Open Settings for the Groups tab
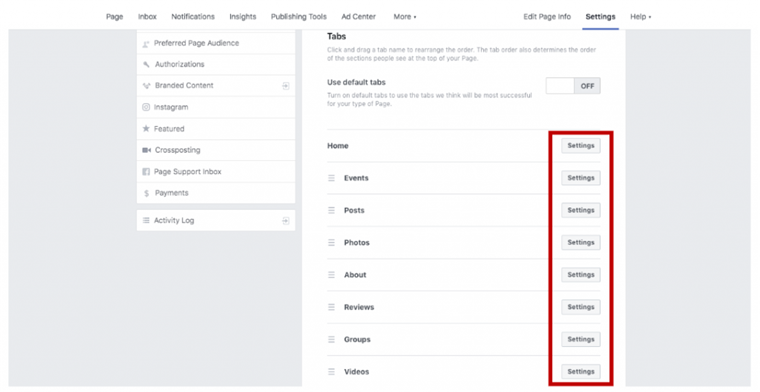Viewport: 760px width, 392px height. [x=581, y=340]
